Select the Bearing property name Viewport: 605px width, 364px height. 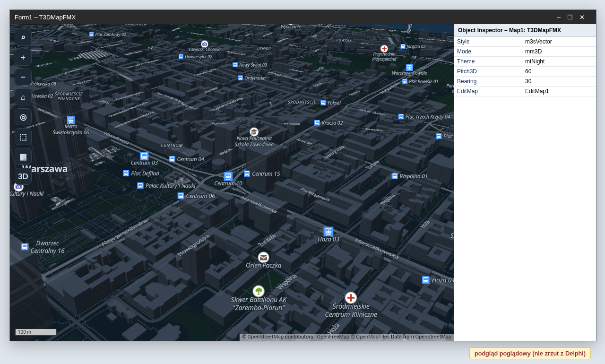tap(467, 81)
